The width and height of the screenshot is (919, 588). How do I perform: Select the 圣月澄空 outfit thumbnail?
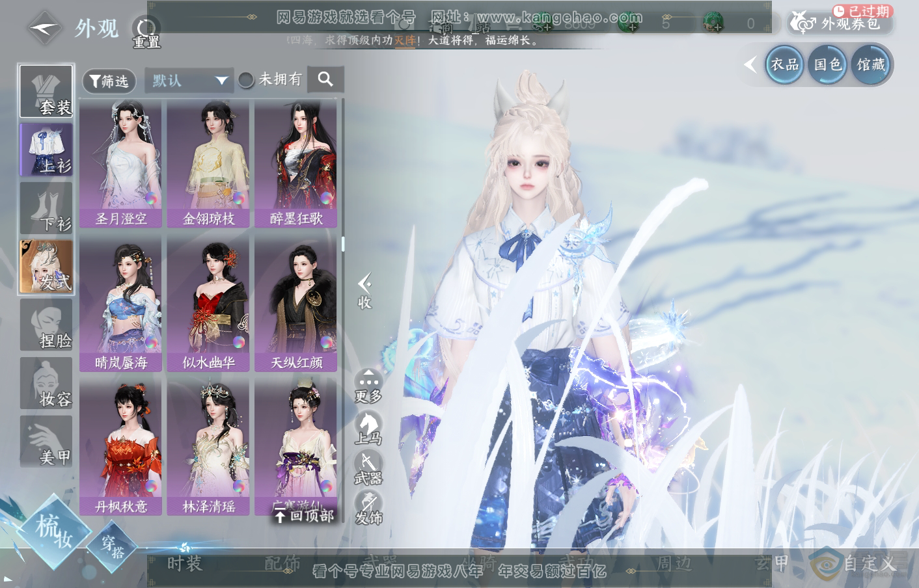121,163
